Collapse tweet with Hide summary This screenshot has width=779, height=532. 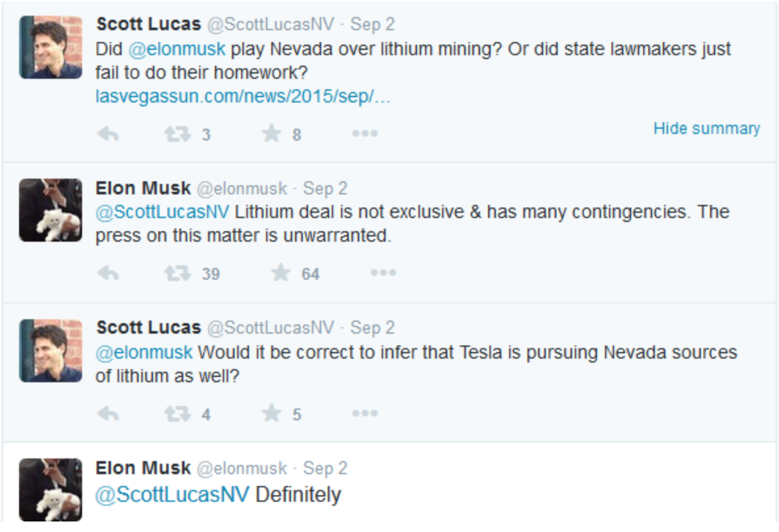coord(707,128)
